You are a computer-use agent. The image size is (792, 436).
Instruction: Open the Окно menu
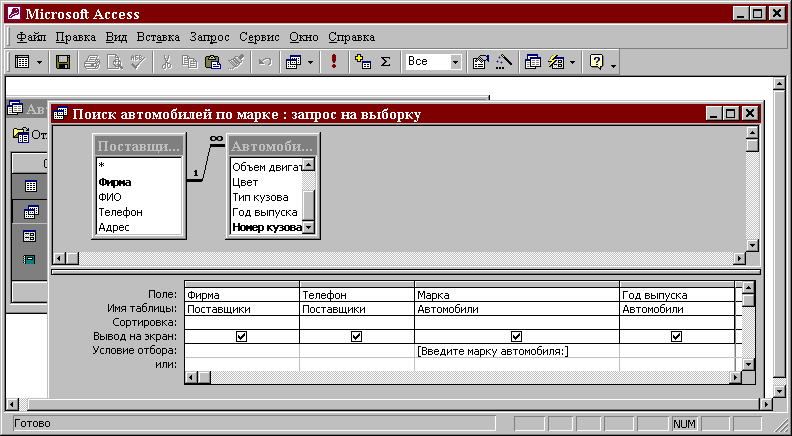pyautogui.click(x=304, y=37)
